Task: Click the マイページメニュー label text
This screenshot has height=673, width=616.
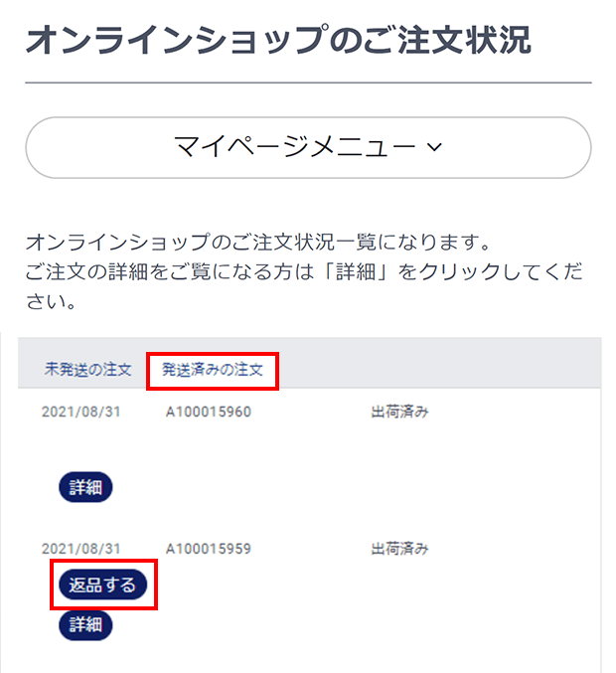Action: [x=295, y=147]
